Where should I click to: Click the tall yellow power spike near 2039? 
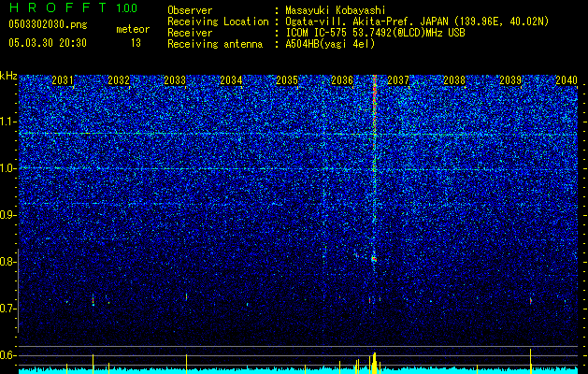click(x=531, y=361)
